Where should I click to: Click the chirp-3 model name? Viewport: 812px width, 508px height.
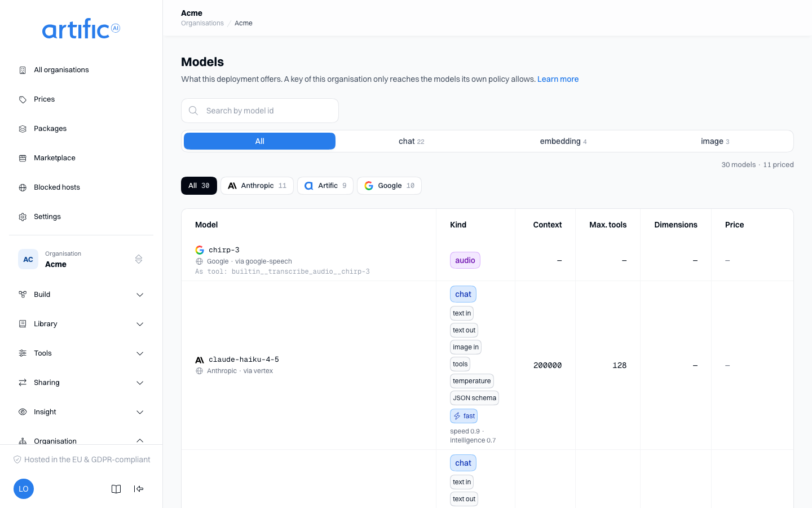point(224,250)
